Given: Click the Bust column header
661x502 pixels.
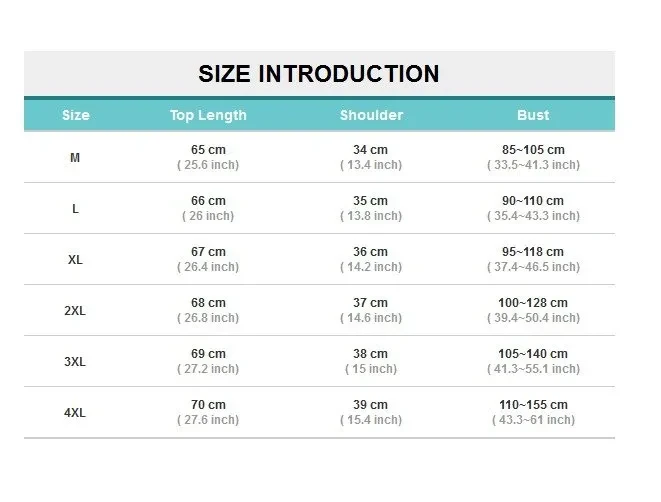Looking at the screenshot, I should click(533, 115).
